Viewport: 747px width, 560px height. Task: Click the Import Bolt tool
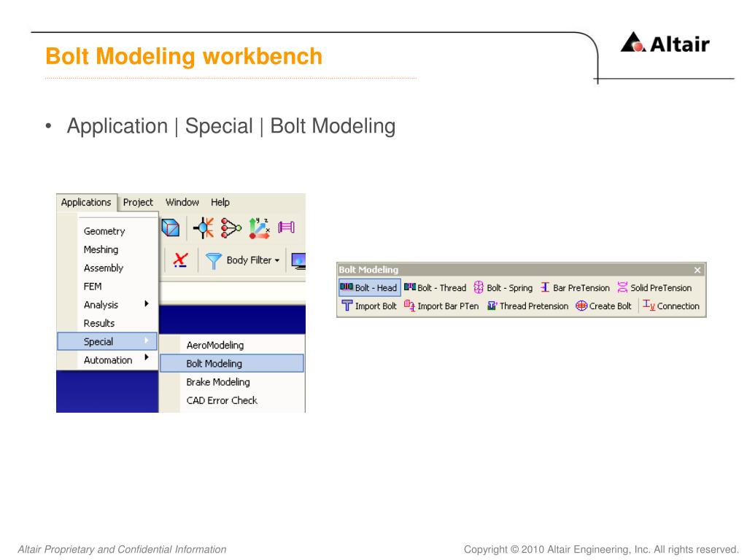pyautogui.click(x=369, y=306)
